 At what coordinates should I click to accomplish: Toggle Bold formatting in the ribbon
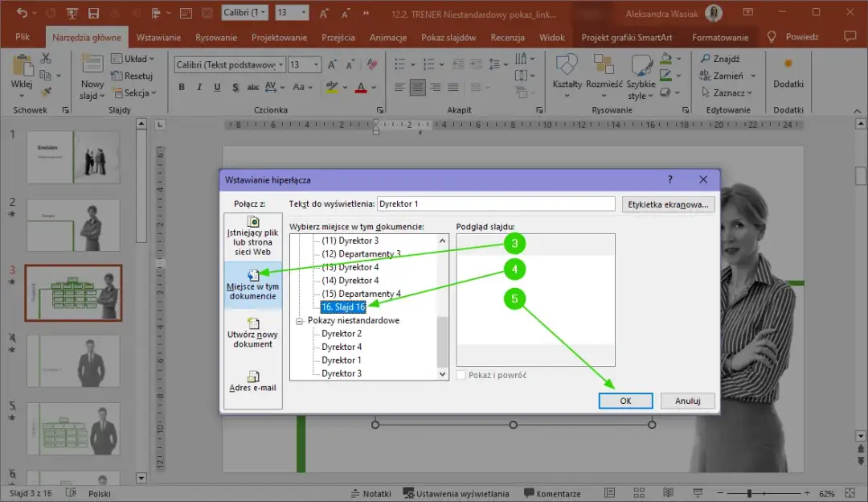(x=182, y=87)
